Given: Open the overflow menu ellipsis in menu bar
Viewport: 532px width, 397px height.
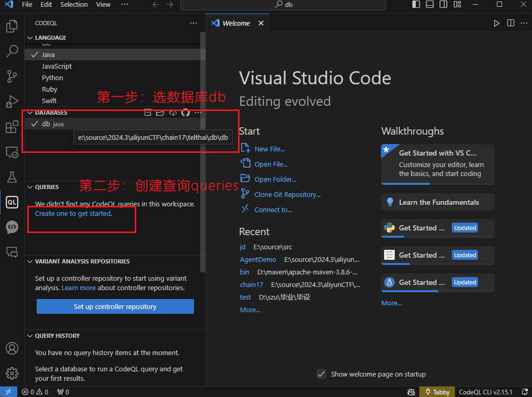Looking at the screenshot, I should (125, 4).
